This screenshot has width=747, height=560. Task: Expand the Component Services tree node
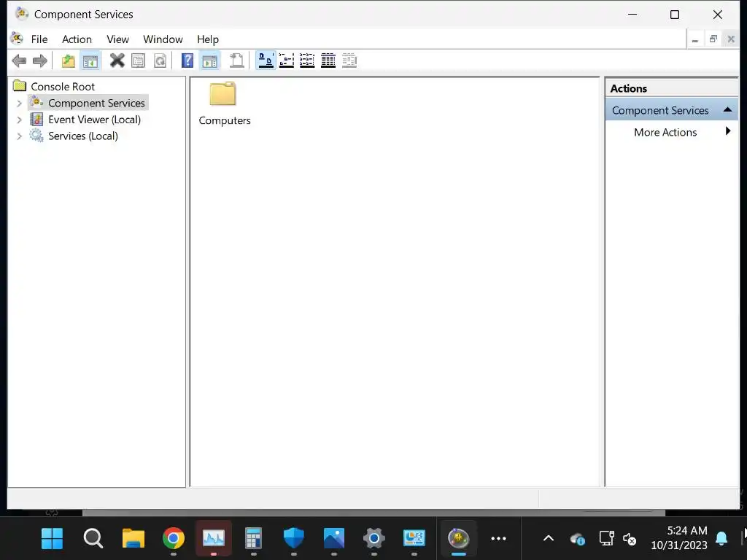coord(19,104)
